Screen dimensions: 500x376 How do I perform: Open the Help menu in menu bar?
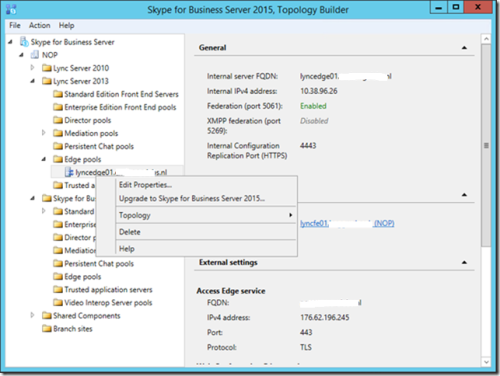66,25
